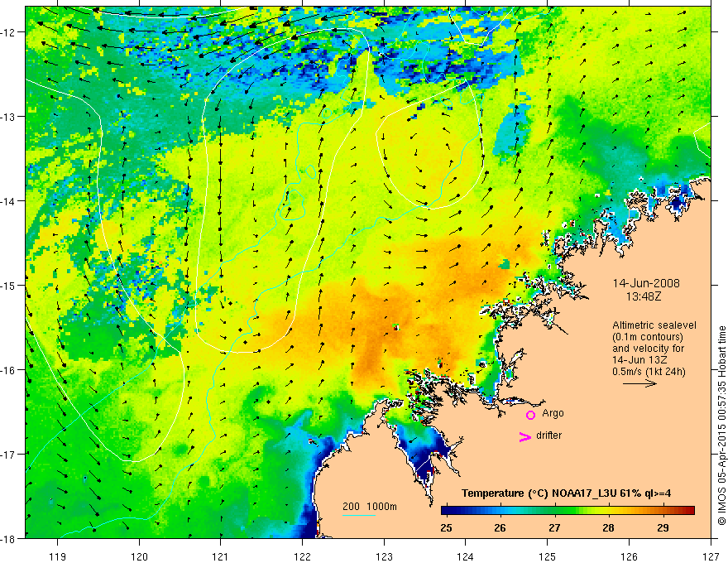Click the latitude label -12
Image resolution: width=728 pixels, height=563 pixels.
8,32
